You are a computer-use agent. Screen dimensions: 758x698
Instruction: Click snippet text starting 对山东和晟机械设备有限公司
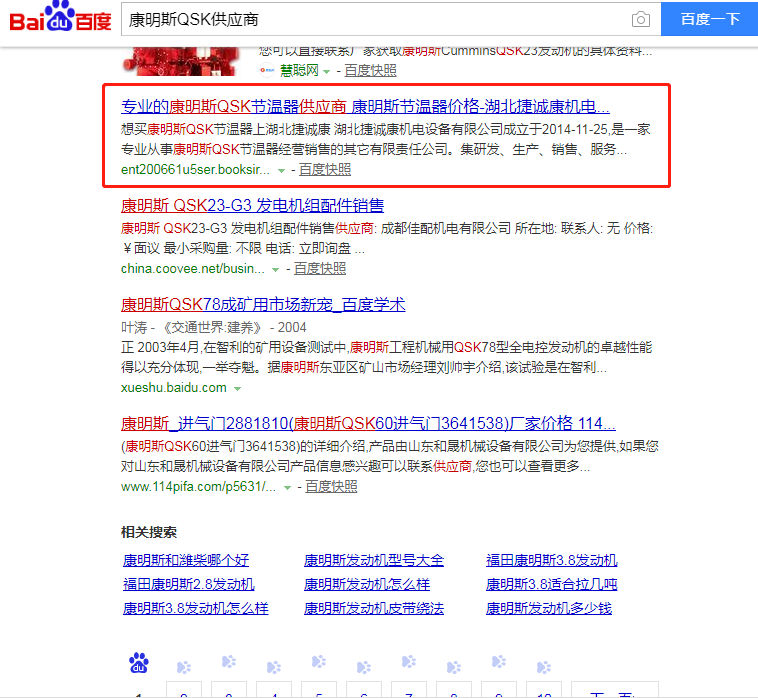pyautogui.click(x=355, y=466)
